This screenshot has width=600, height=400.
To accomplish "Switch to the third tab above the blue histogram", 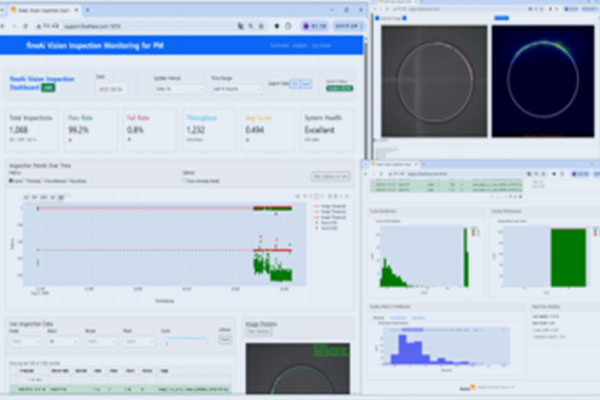I will [418, 318].
